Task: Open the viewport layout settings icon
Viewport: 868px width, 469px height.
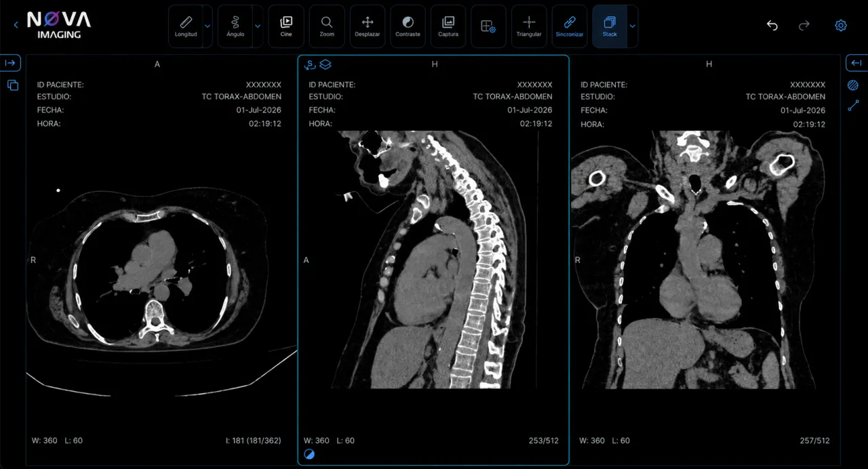Action: 488,26
